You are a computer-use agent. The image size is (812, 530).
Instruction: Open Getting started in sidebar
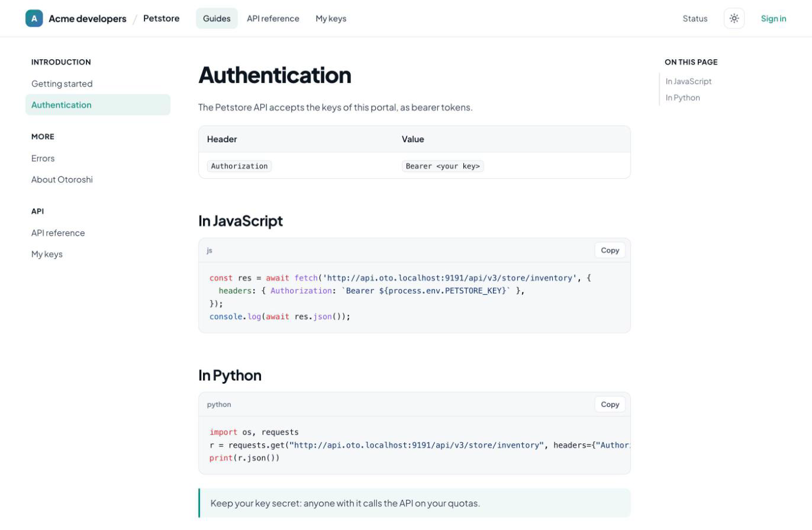98,83
